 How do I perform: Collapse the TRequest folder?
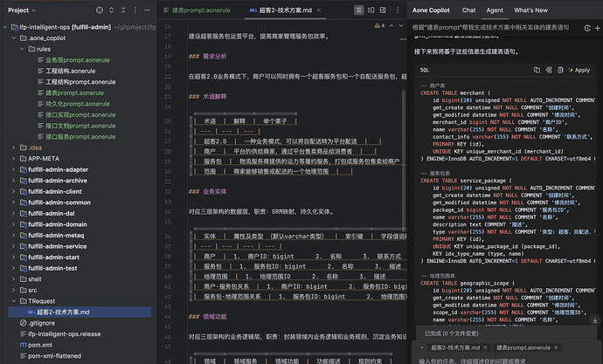[x=14, y=301]
